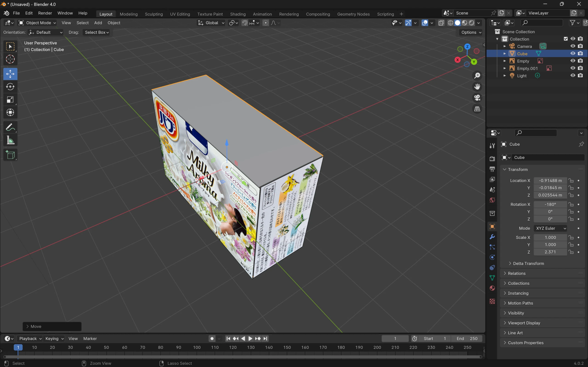Select the Rotate tool in toolbar
Screen dimensions: 588x367
click(10, 87)
